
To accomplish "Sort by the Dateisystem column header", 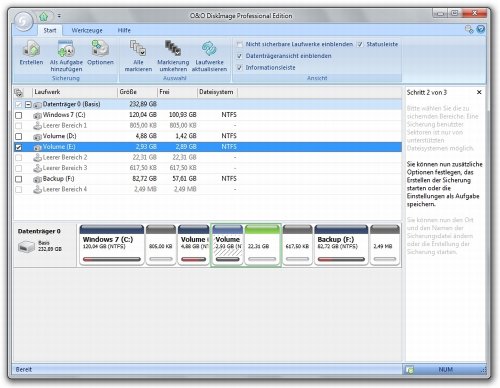I will (x=217, y=92).
